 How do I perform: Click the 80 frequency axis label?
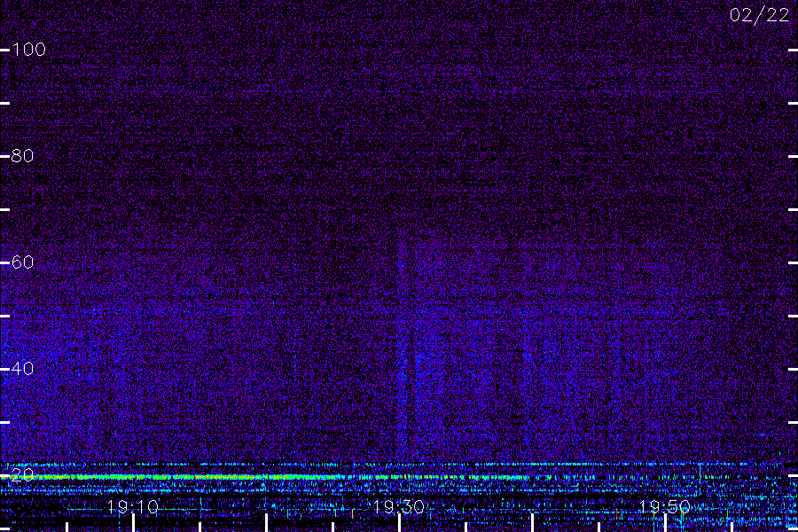pyautogui.click(x=22, y=156)
